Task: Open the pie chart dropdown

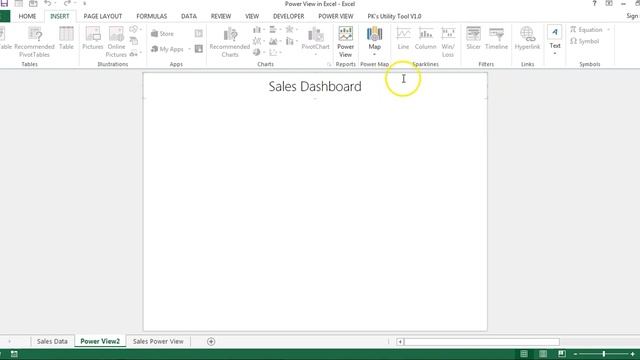Action: pos(259,52)
